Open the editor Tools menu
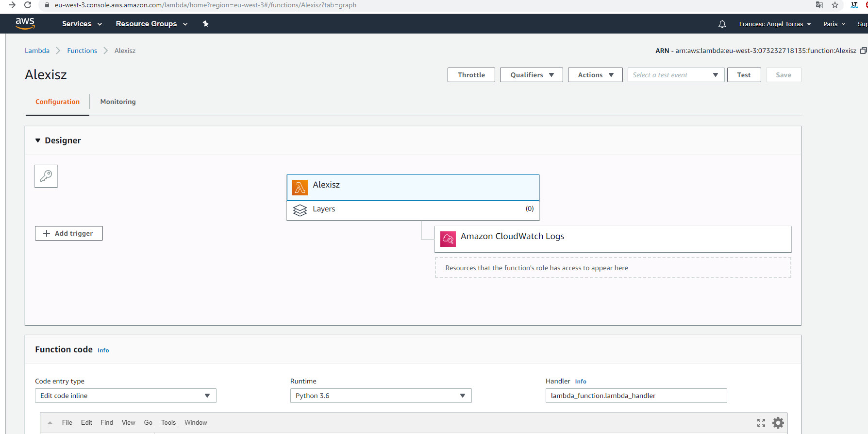 tap(168, 423)
